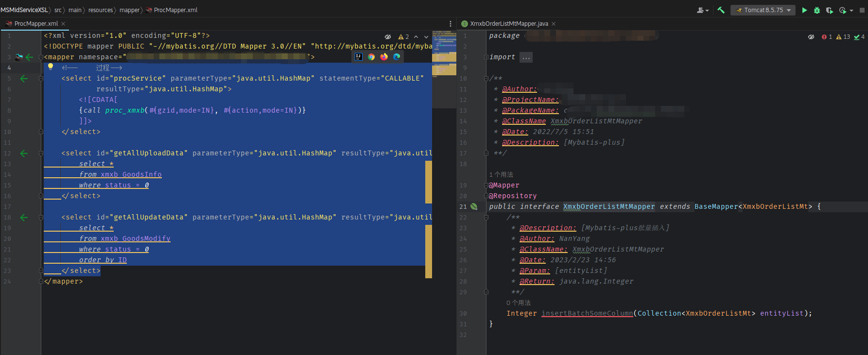Click the yellow intention light bulb

point(51,67)
